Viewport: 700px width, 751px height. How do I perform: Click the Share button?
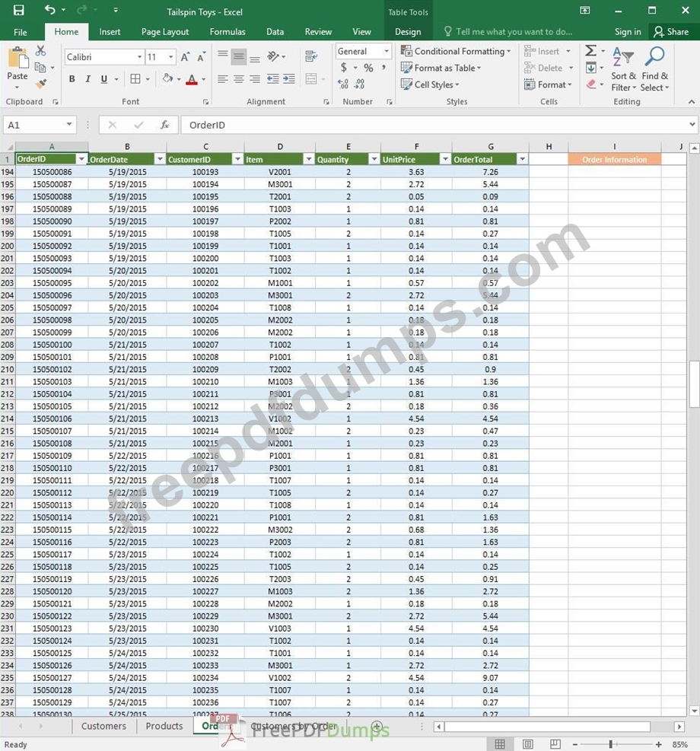(671, 32)
